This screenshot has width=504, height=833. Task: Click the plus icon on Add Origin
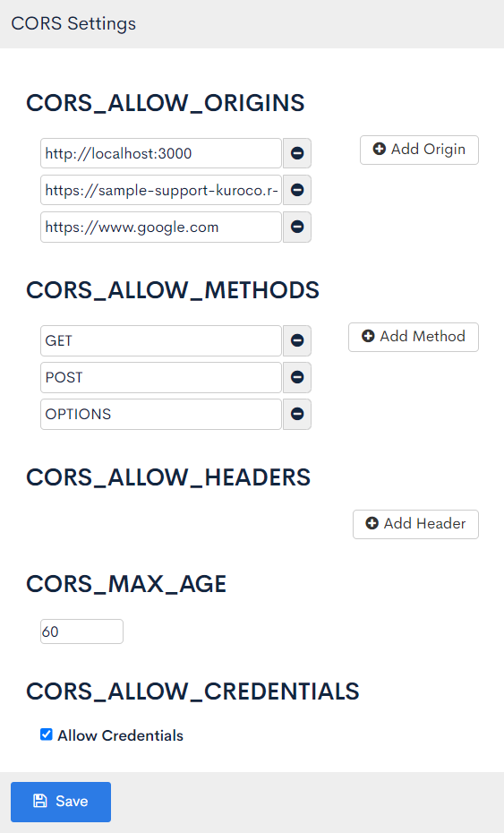pyautogui.click(x=380, y=150)
